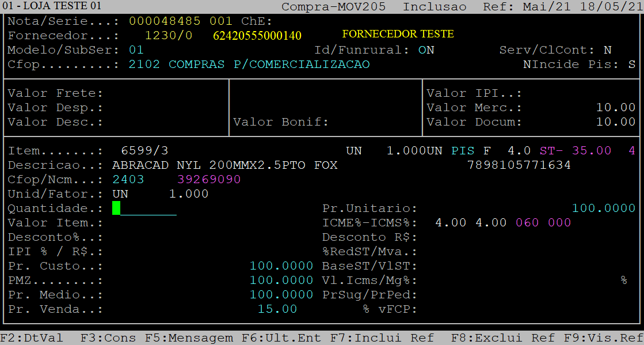Toggle the NIncide Pis S flag
Image resolution: width=644 pixels, height=345 pixels.
(632, 65)
